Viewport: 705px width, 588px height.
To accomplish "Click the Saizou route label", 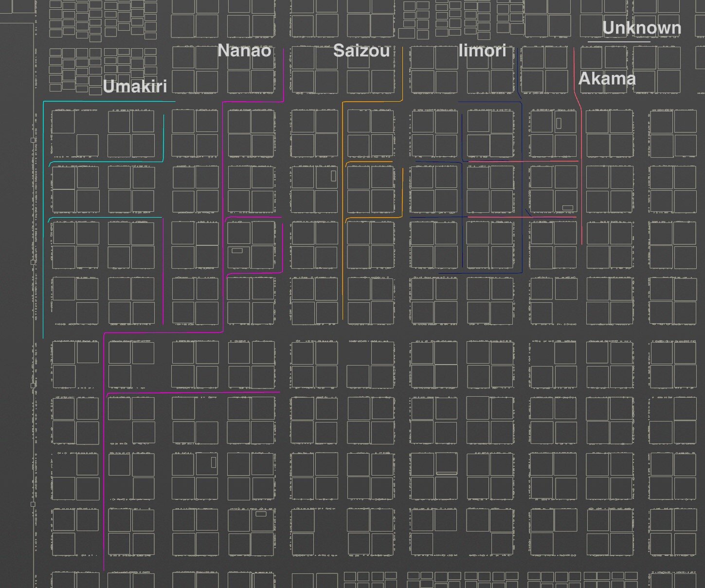I will pyautogui.click(x=361, y=51).
